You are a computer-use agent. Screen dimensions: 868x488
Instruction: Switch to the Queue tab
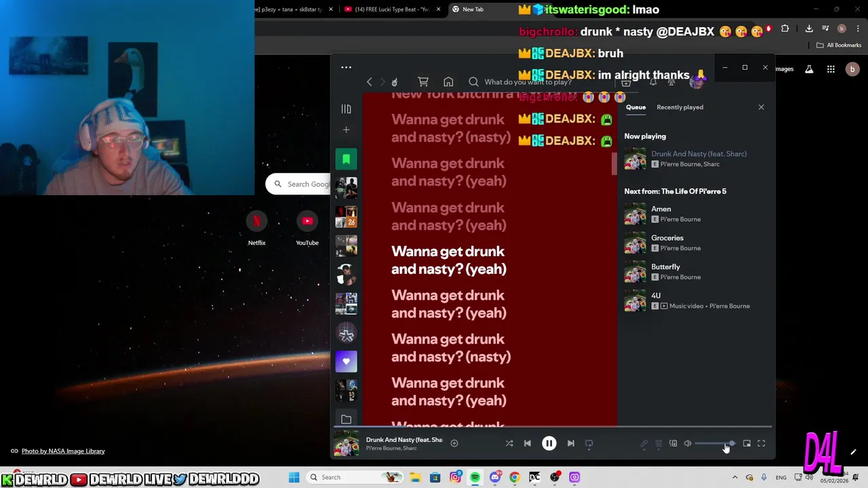tap(635, 107)
